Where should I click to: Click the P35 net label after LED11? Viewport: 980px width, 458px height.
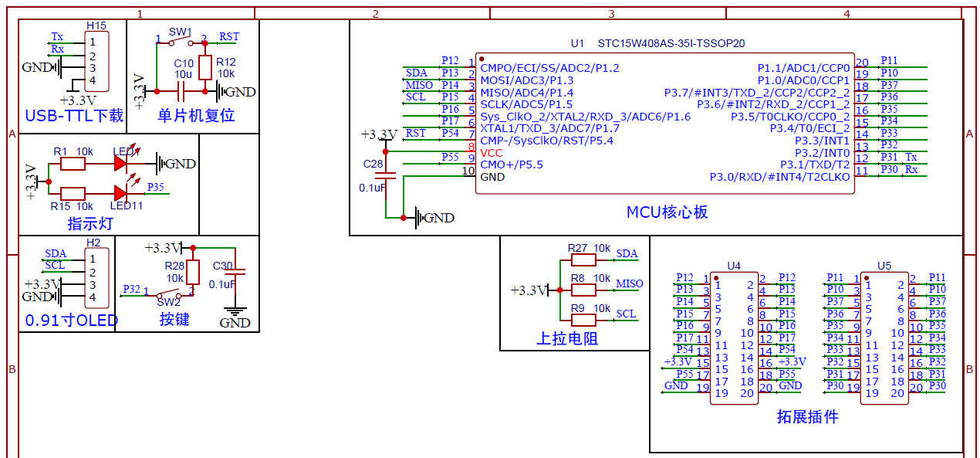(155, 187)
